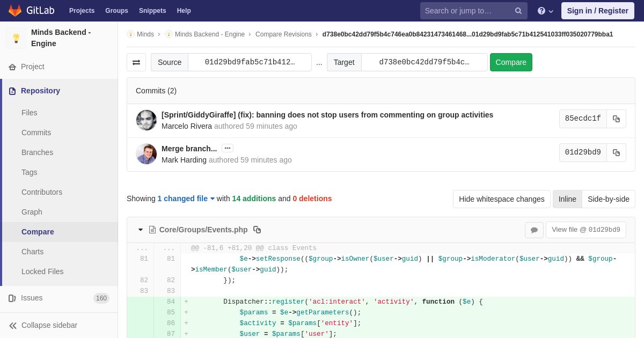Open the Help question-mark menu

(545, 11)
